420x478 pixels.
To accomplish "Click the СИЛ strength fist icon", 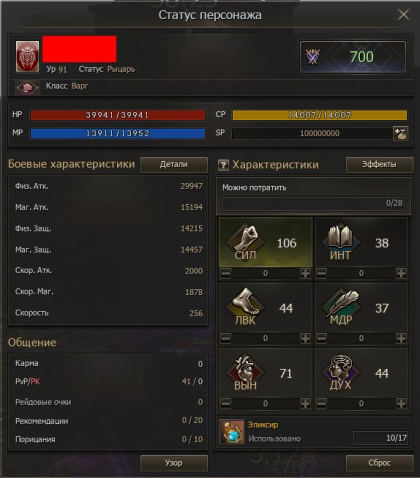I will [x=245, y=243].
